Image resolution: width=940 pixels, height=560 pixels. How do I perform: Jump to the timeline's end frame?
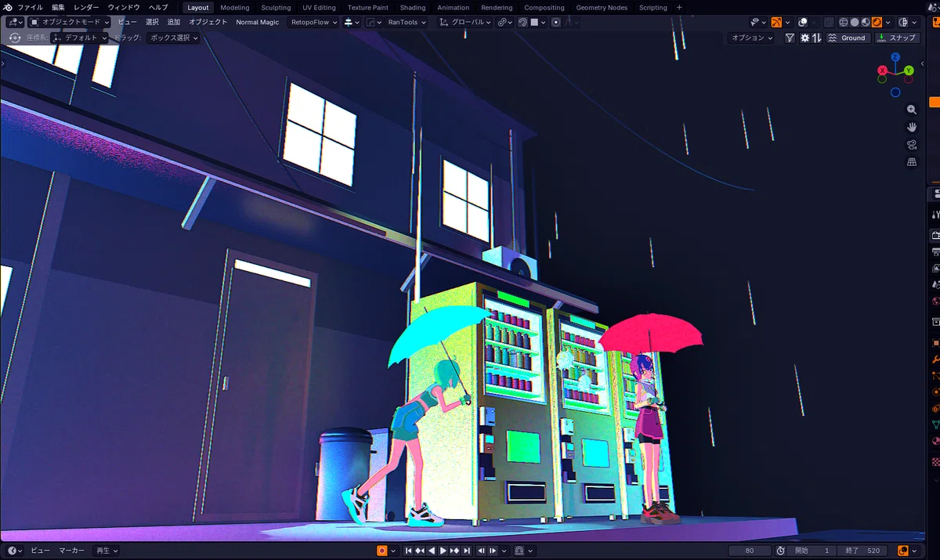(x=467, y=551)
